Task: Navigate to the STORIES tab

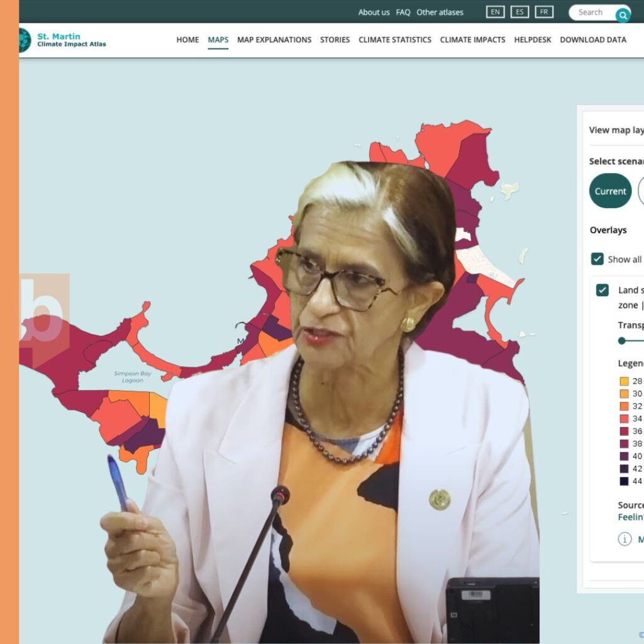Action: point(335,40)
